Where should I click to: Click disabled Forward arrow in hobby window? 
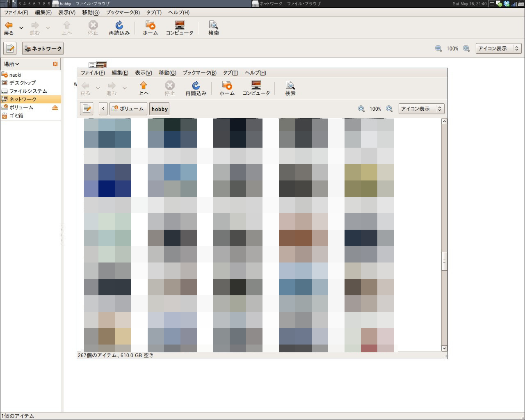tap(112, 88)
